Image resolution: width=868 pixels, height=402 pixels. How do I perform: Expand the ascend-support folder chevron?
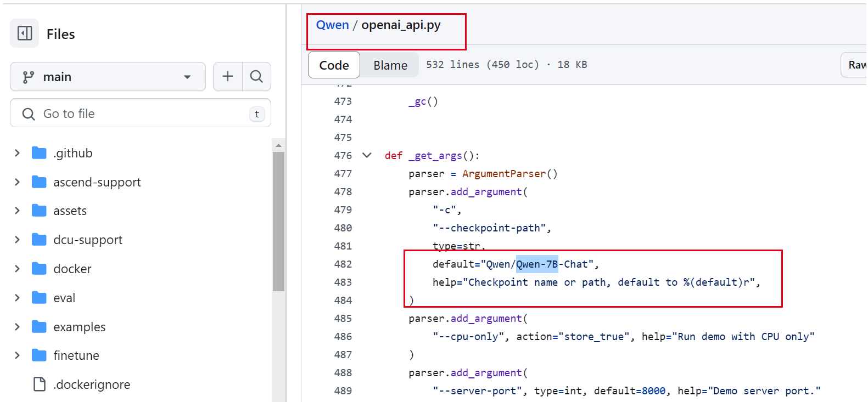[x=17, y=182]
